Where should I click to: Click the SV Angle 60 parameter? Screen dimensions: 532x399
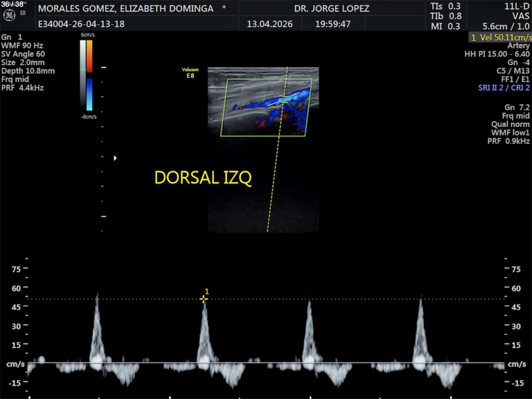[23, 54]
